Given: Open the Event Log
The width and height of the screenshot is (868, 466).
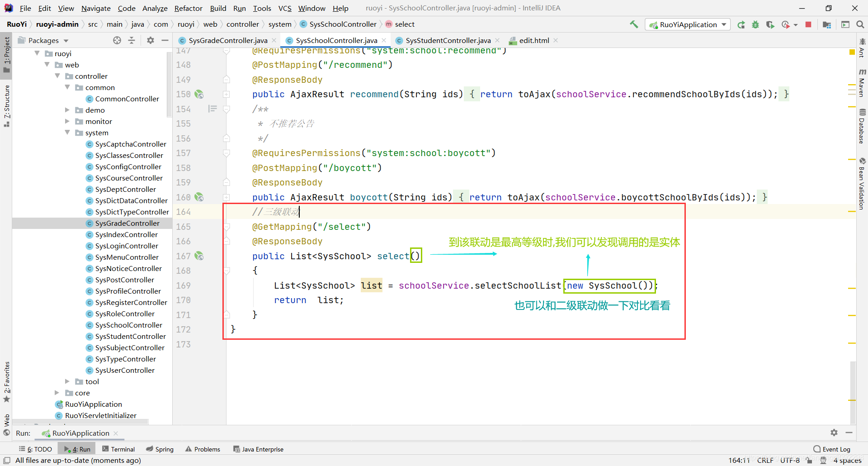Looking at the screenshot, I should (x=832, y=449).
